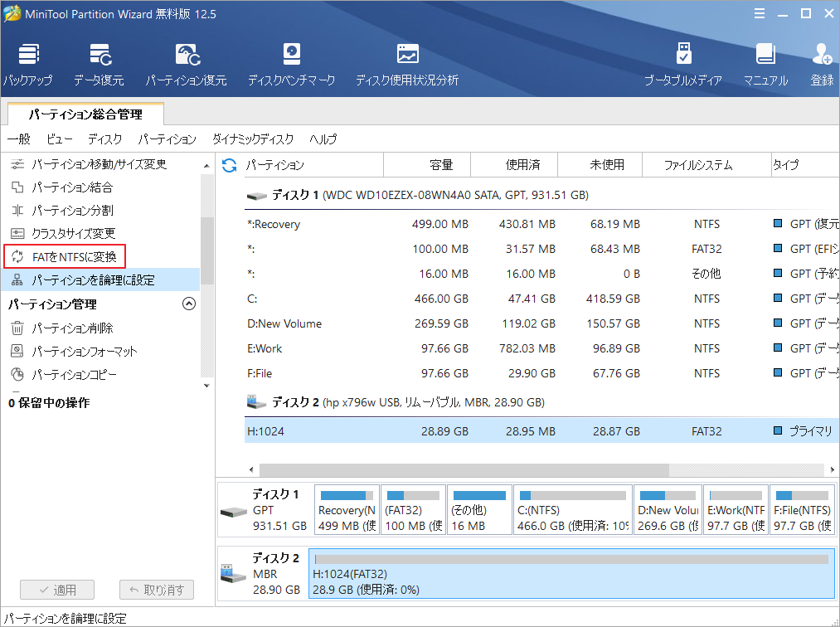Click ディスク 2 USB icon in list
Screen dimensions: 840x627
256,401
